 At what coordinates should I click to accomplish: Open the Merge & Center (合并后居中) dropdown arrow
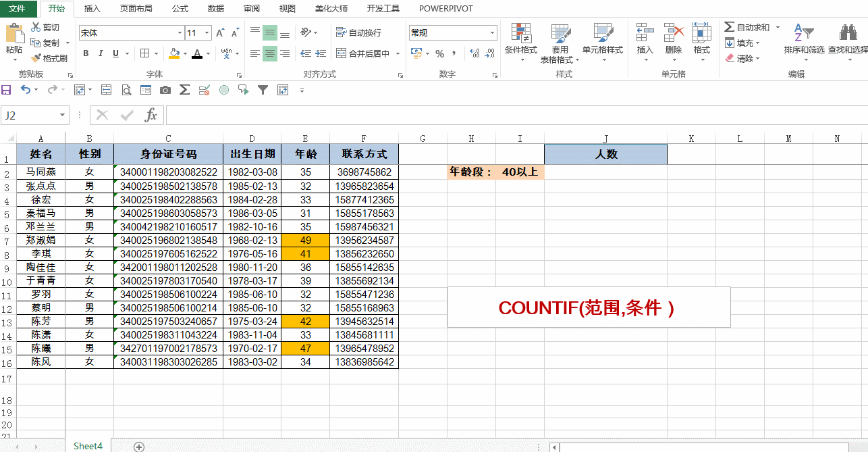(x=398, y=53)
